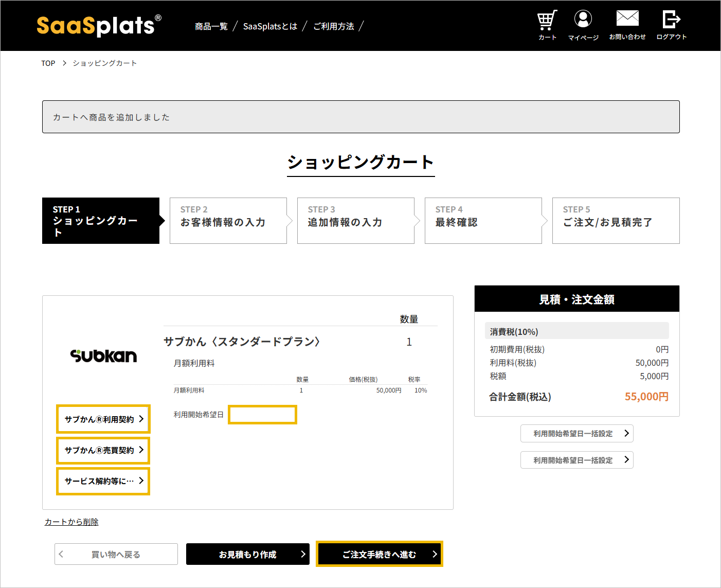Click 見積・注文金額 panel header
The height and width of the screenshot is (588, 721).
[577, 299]
